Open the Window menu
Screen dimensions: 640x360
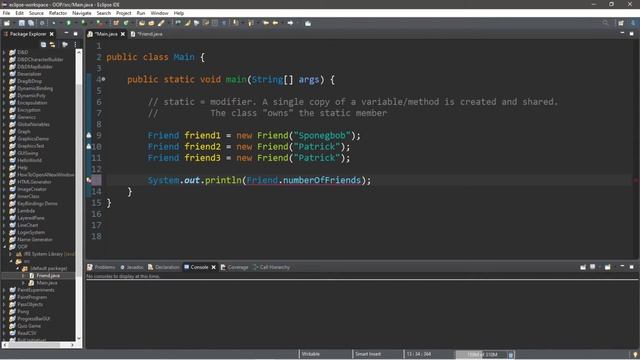point(159,13)
